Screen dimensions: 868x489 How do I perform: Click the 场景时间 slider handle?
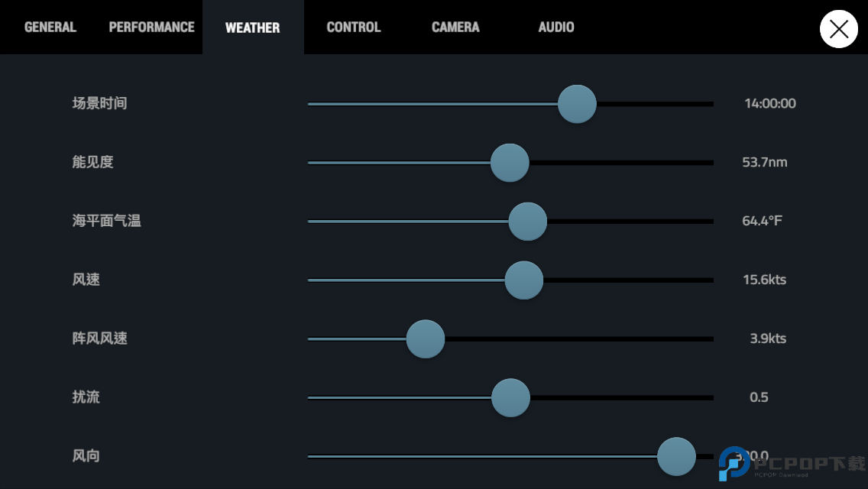pyautogui.click(x=577, y=104)
